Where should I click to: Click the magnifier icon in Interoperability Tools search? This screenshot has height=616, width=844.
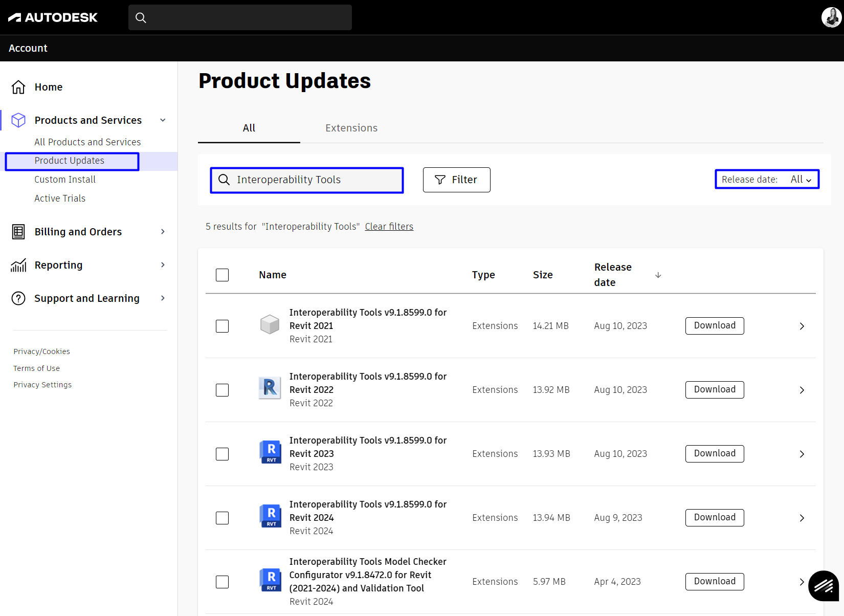[x=224, y=180]
